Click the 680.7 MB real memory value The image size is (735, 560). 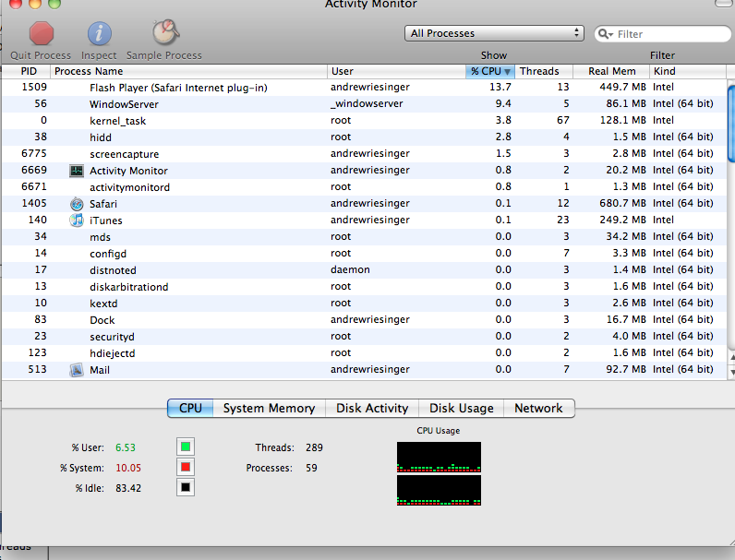622,203
